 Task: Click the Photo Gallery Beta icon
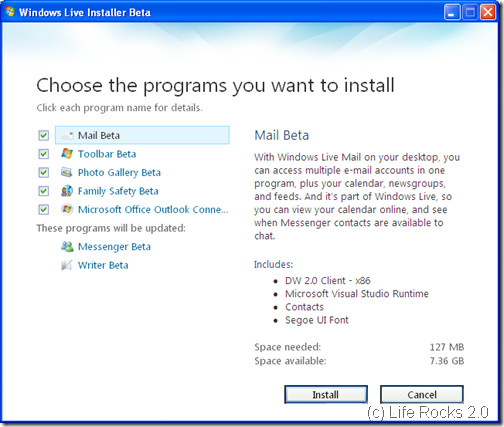point(67,172)
